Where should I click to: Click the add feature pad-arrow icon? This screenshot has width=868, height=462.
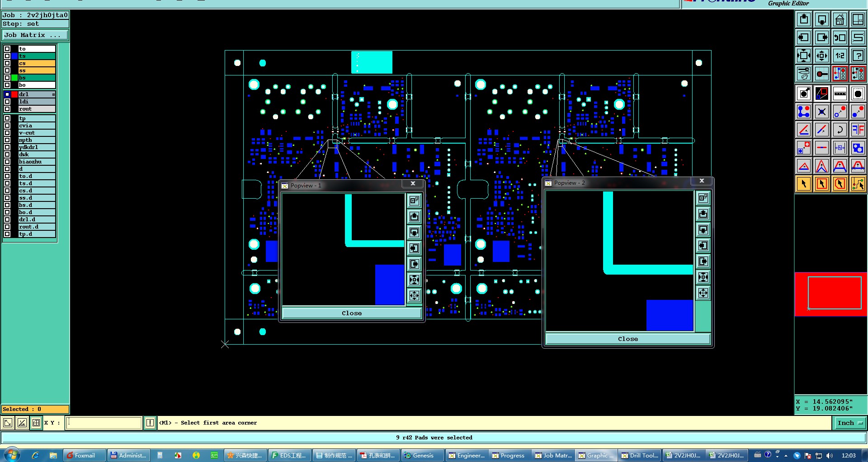[804, 93]
